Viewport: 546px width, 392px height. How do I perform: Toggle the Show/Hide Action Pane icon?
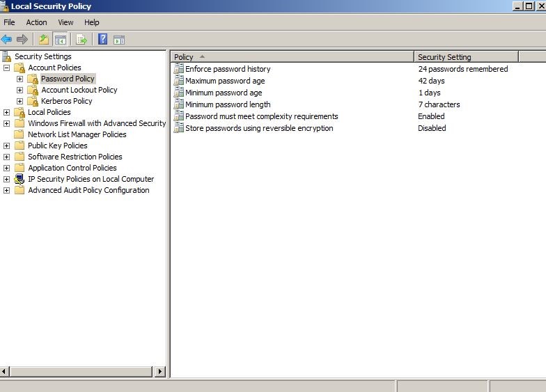119,39
